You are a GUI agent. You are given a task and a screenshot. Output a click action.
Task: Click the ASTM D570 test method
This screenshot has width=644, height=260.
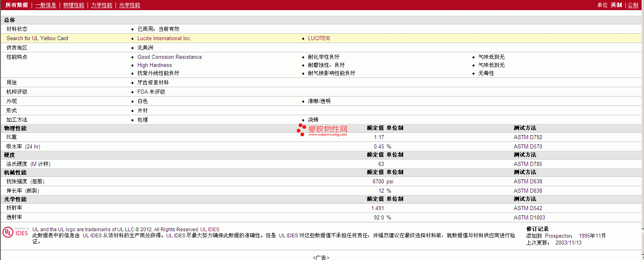(x=528, y=146)
